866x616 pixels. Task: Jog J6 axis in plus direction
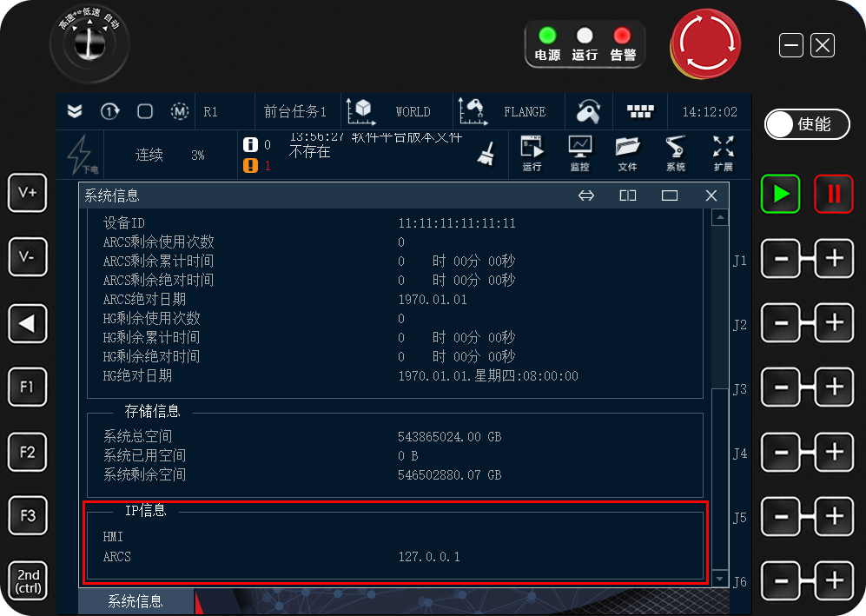[835, 580]
